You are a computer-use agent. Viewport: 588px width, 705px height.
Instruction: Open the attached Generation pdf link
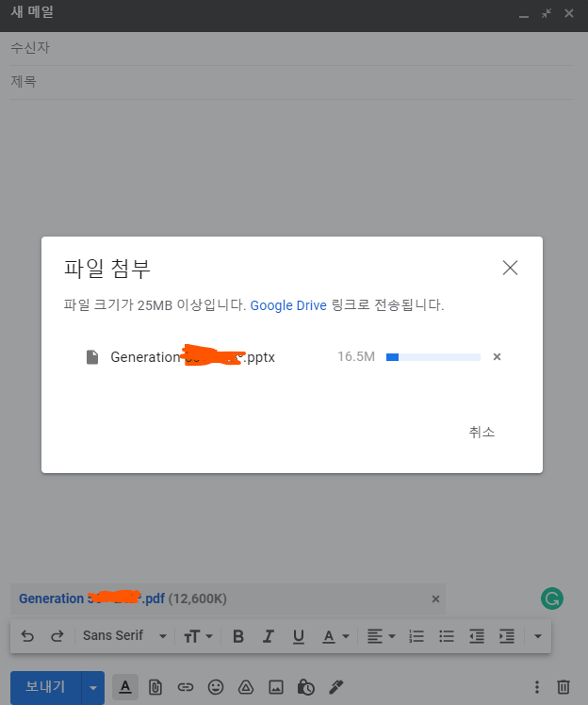point(91,598)
